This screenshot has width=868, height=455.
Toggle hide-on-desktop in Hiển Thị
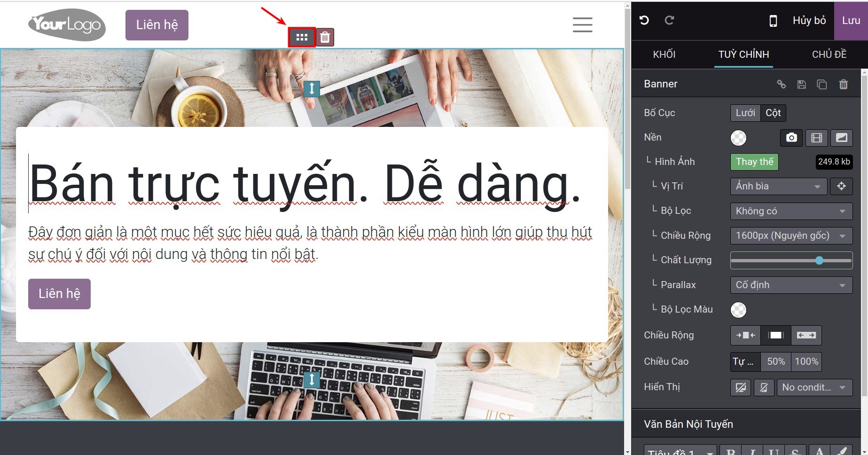point(741,388)
